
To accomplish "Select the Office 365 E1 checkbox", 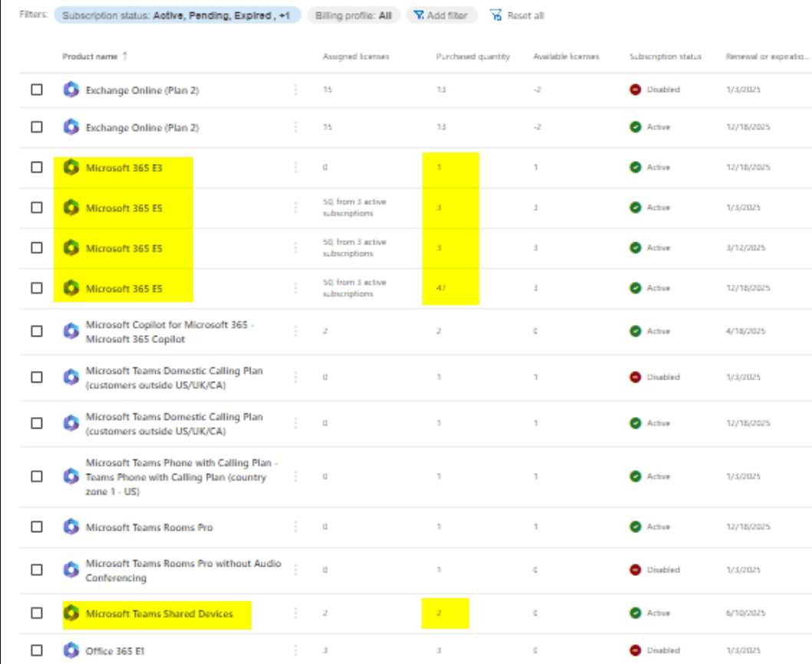I will 37,650.
